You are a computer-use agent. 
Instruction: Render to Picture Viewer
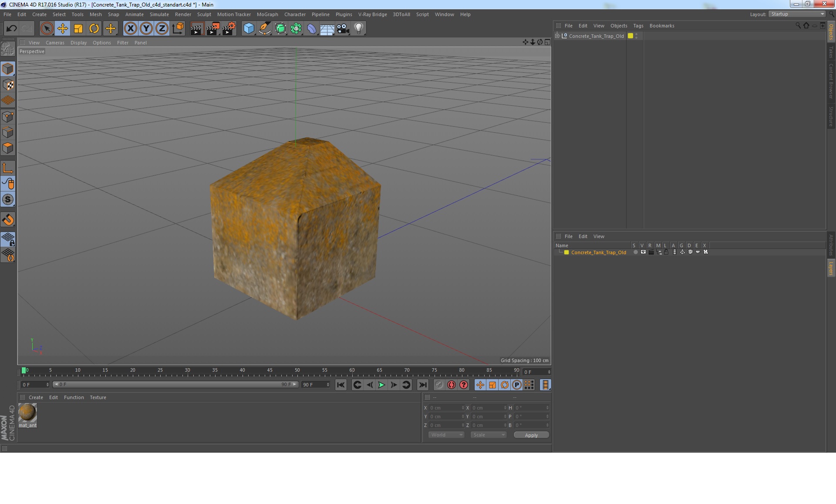pyautogui.click(x=213, y=29)
